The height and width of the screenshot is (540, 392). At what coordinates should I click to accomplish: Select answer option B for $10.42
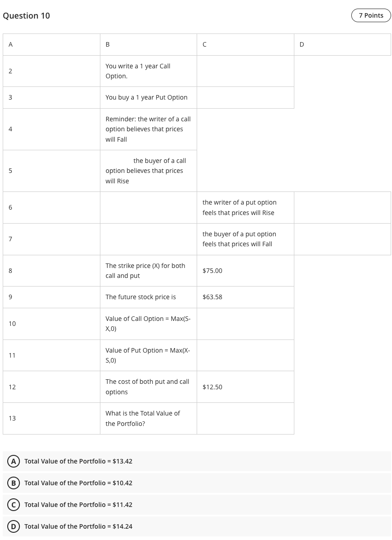point(14,483)
